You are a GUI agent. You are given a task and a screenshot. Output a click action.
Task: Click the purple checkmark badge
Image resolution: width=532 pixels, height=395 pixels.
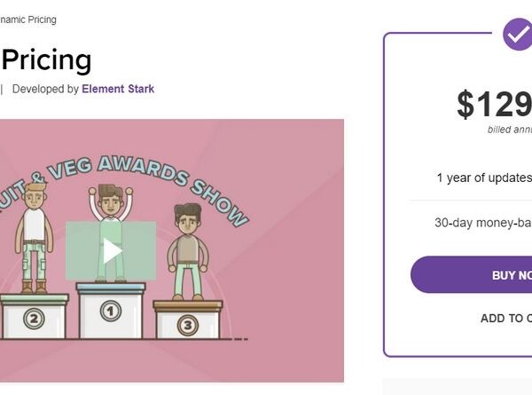point(517,35)
